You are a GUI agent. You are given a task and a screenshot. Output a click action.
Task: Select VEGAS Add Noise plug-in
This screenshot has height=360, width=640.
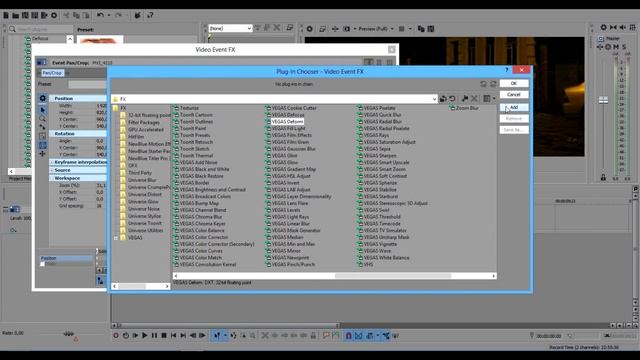(x=198, y=162)
